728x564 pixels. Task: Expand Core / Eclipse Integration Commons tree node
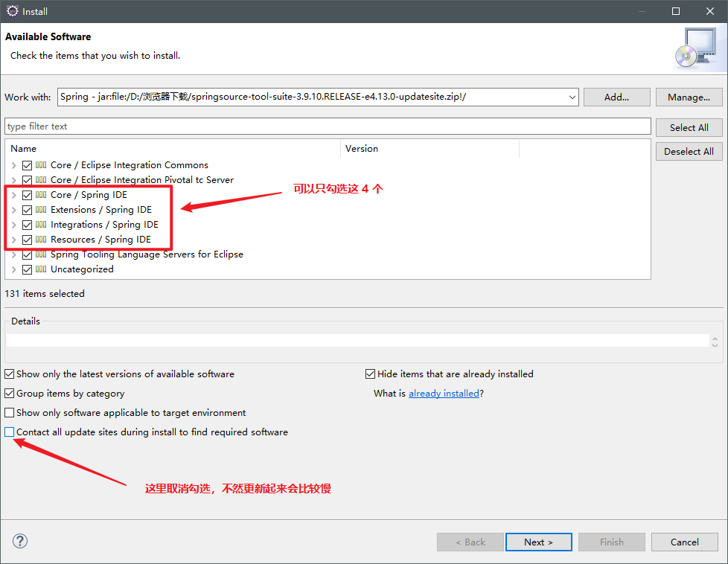click(14, 165)
